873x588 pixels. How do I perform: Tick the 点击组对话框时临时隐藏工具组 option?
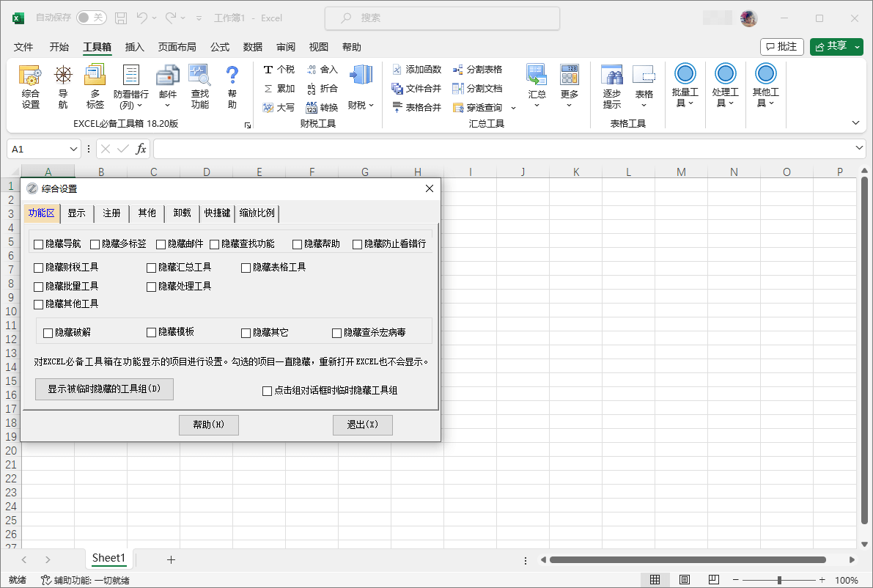[x=267, y=390]
